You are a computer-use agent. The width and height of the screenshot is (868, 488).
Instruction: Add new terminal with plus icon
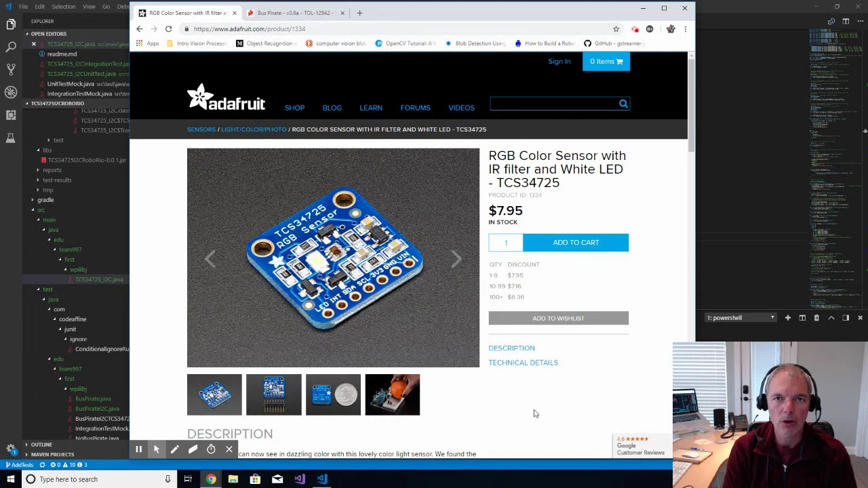click(x=788, y=318)
